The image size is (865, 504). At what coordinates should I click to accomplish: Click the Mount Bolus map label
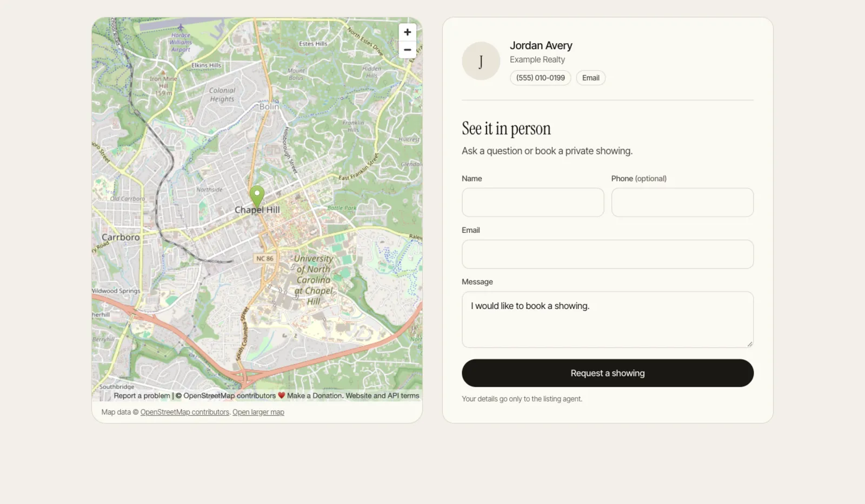coord(296,74)
